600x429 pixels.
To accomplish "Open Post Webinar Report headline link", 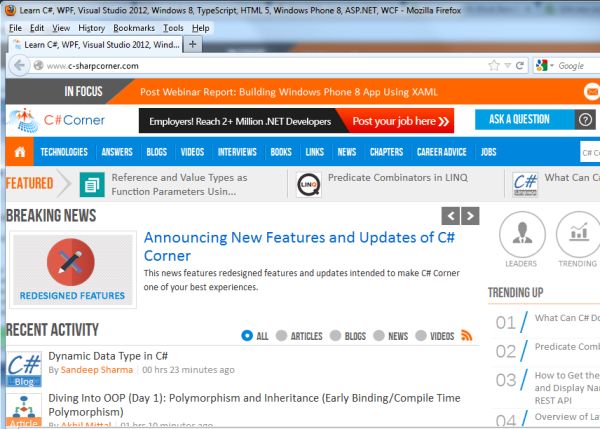I will click(x=289, y=92).
